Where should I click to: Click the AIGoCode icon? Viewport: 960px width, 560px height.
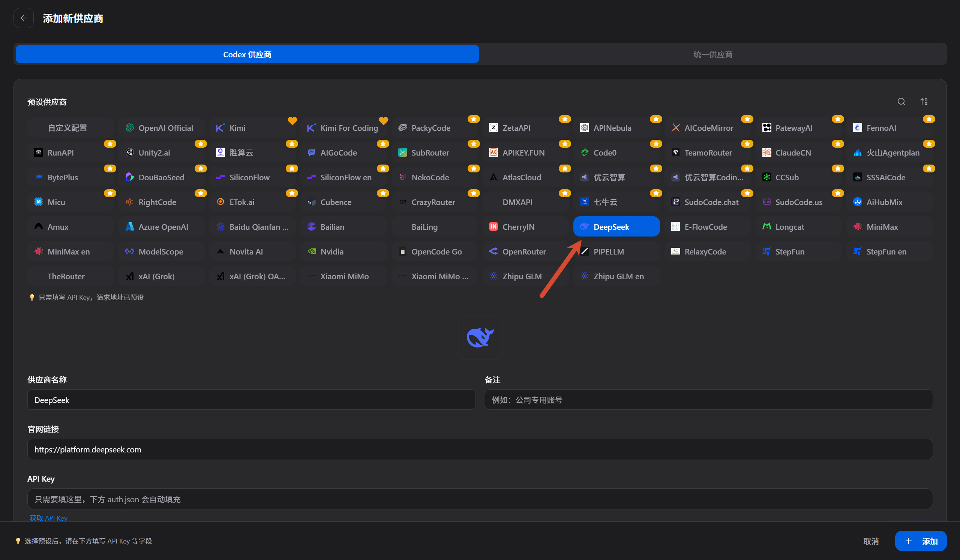pos(311,153)
